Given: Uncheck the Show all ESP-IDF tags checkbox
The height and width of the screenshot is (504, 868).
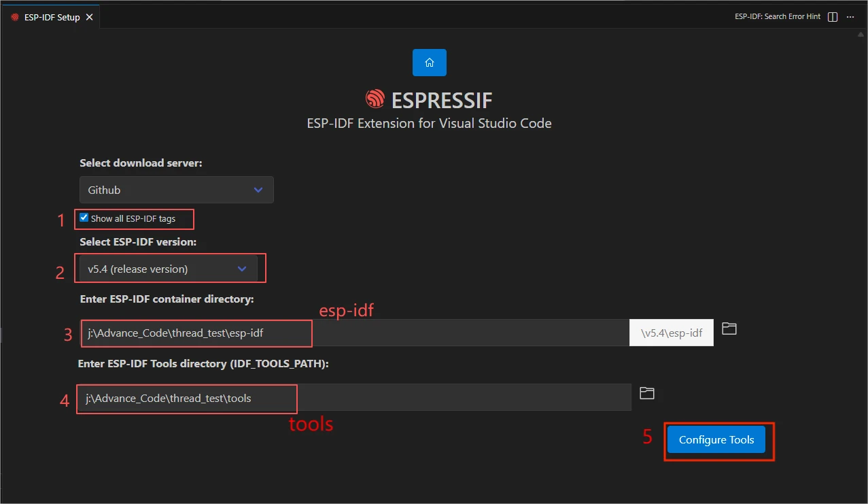Looking at the screenshot, I should [84, 218].
